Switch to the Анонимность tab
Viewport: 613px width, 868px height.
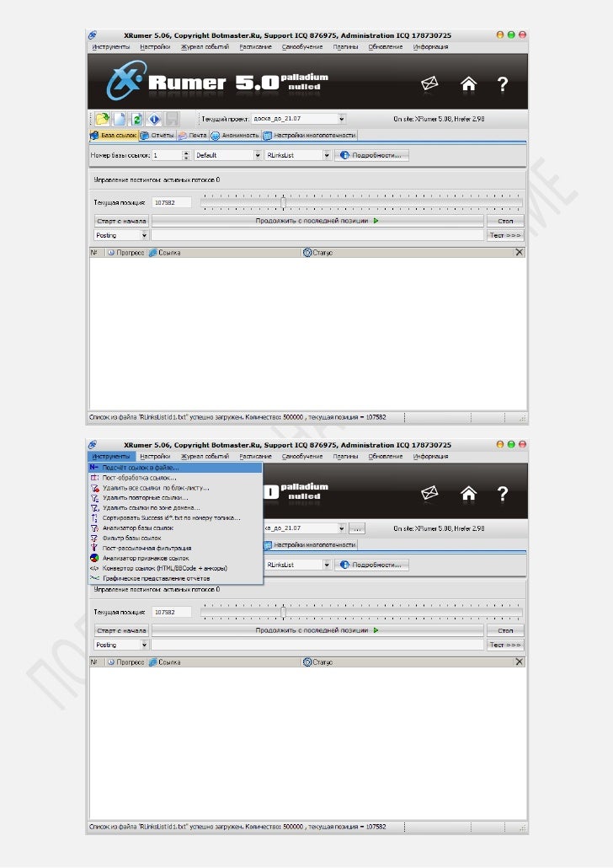tap(235, 135)
